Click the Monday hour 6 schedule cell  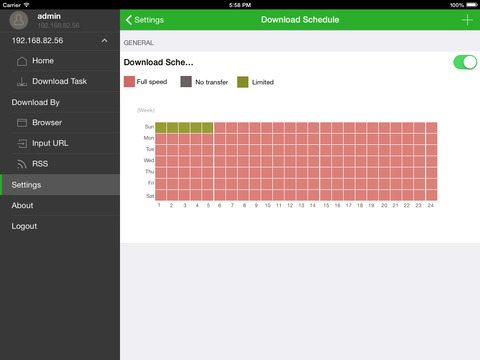pos(220,139)
